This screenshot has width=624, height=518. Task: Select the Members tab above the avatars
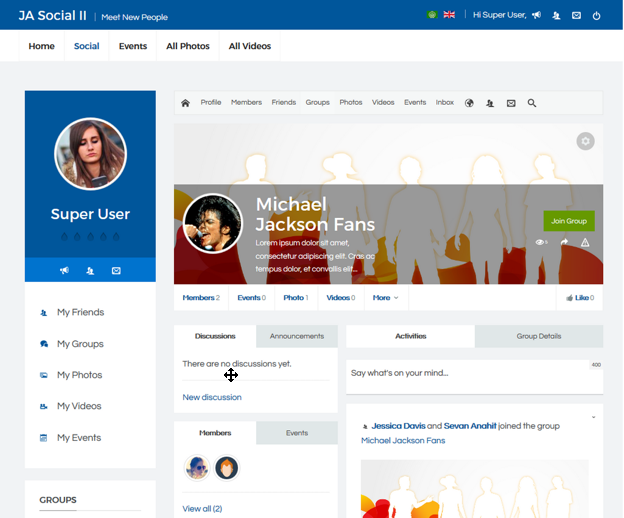click(x=215, y=433)
